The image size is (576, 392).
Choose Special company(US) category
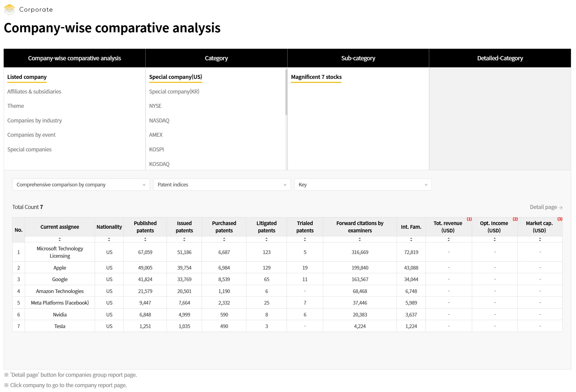(176, 77)
